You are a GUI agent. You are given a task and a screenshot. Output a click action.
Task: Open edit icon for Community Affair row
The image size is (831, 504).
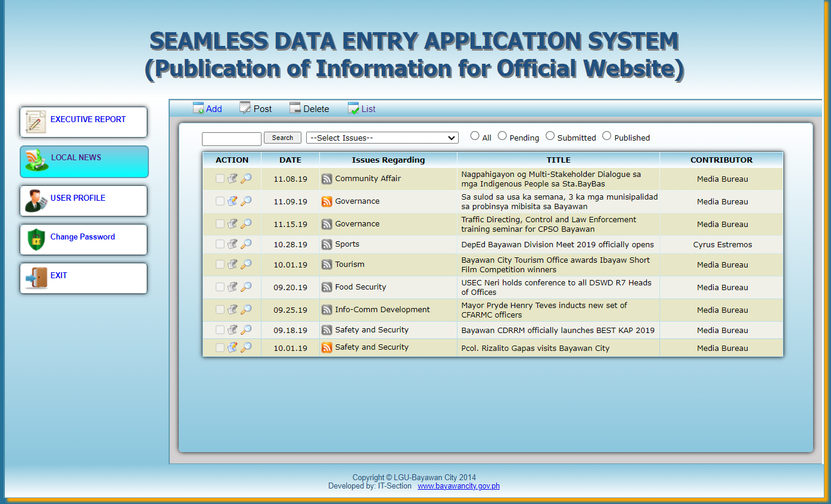pos(233,178)
